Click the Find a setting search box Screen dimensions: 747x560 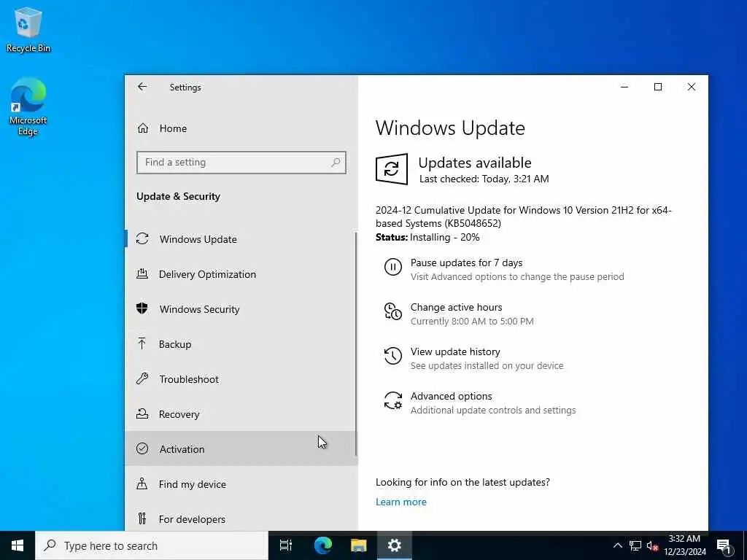click(241, 163)
